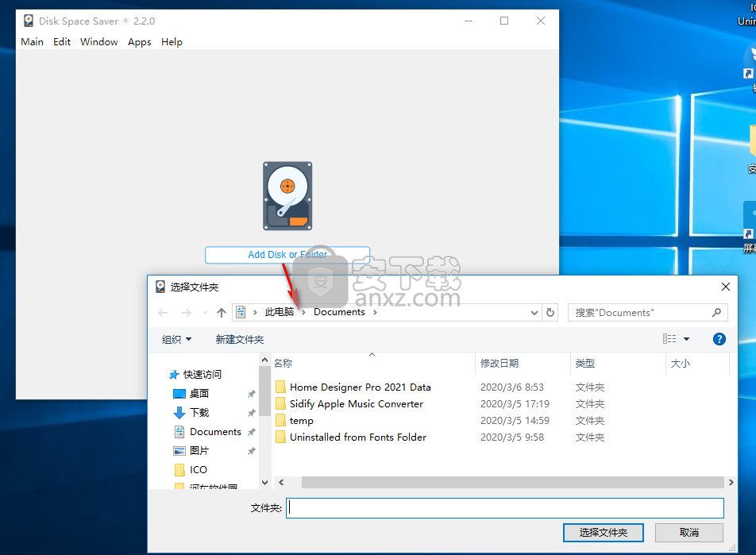Select 下载 in the navigation pane
Screen dimensions: 756x555
point(199,412)
